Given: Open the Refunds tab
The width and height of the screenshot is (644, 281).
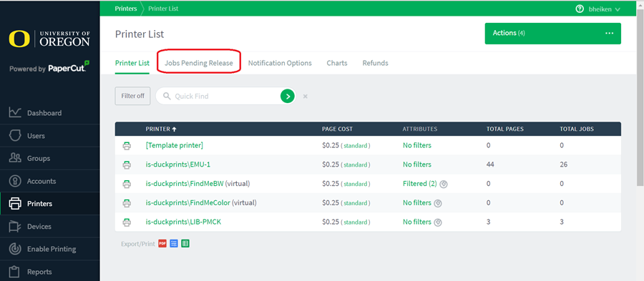Looking at the screenshot, I should pyautogui.click(x=375, y=63).
